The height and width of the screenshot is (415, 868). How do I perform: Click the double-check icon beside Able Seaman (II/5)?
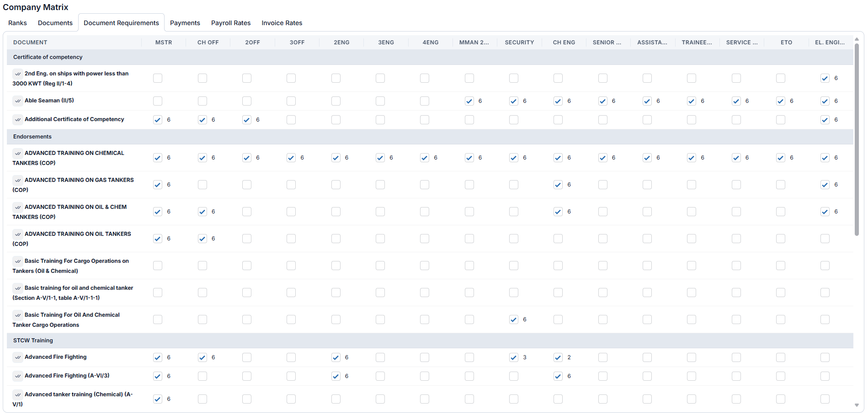(x=18, y=101)
